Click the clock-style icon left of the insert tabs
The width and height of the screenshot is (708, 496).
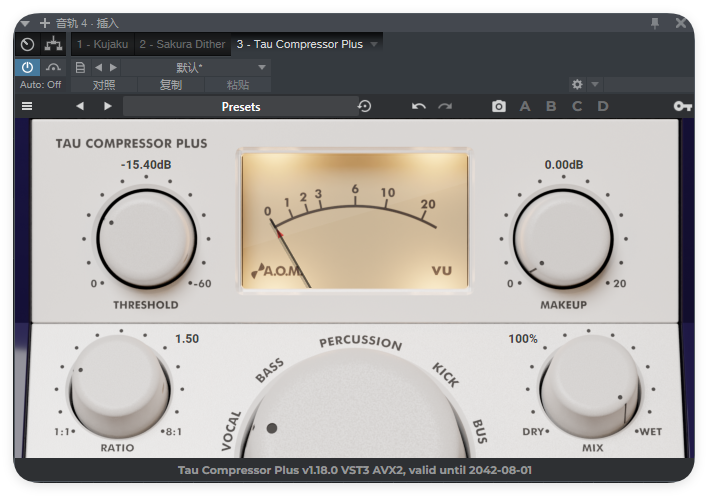point(28,44)
